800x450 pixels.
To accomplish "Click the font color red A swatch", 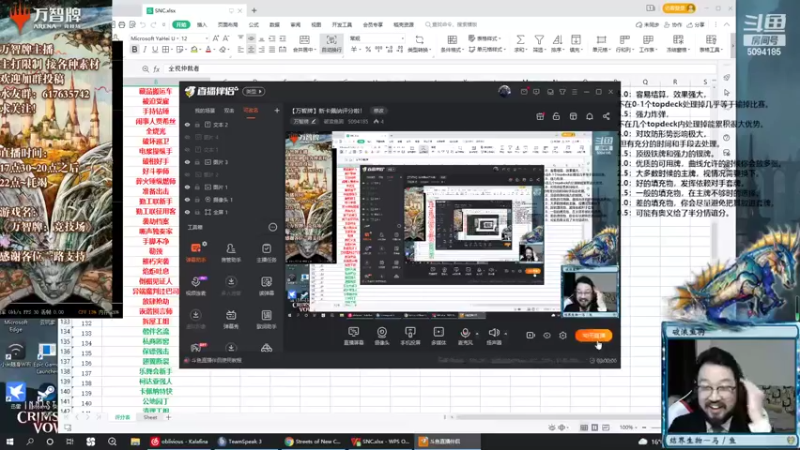I will click(208, 49).
